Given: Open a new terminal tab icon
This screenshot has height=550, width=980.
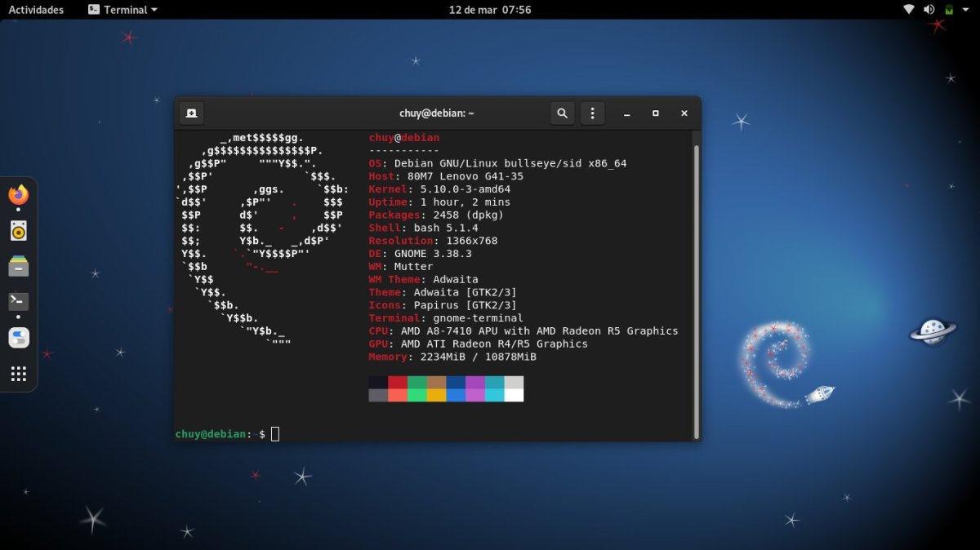Looking at the screenshot, I should pyautogui.click(x=191, y=113).
